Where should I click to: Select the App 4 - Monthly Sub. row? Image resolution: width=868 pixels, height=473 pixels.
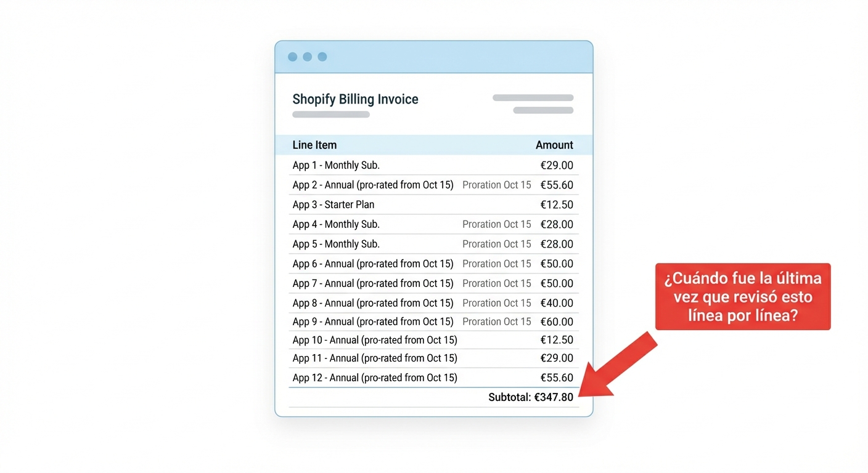[433, 224]
